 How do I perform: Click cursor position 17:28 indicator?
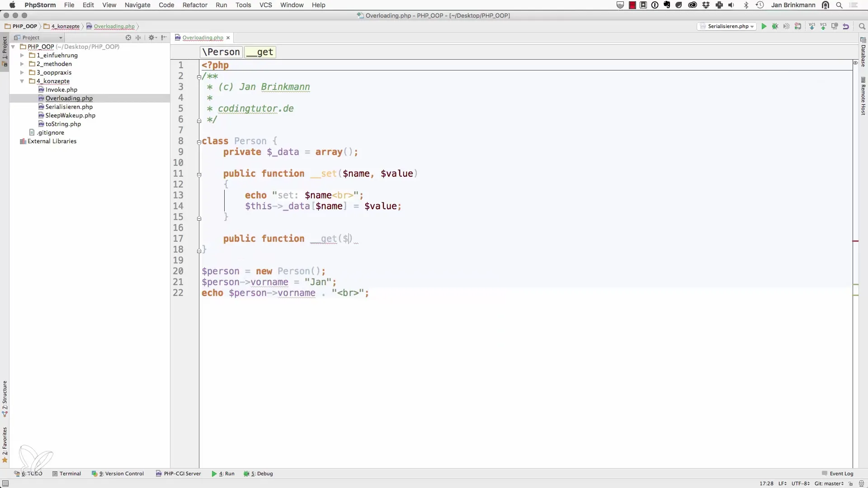point(766,483)
